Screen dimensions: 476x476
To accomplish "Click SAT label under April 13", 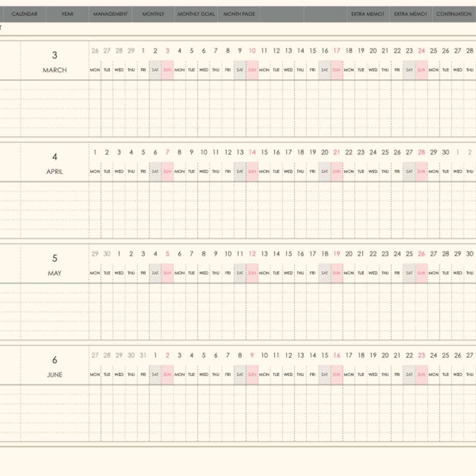I will click(240, 172).
